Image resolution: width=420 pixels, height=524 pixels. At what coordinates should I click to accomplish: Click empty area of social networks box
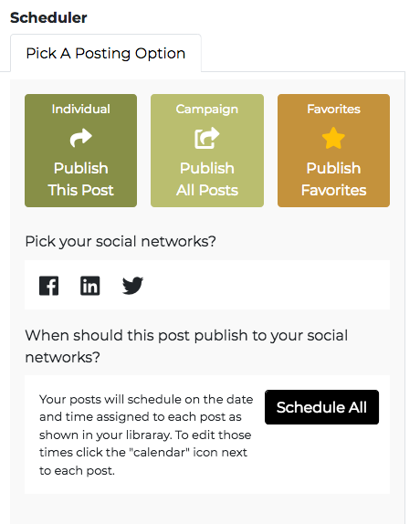268,285
